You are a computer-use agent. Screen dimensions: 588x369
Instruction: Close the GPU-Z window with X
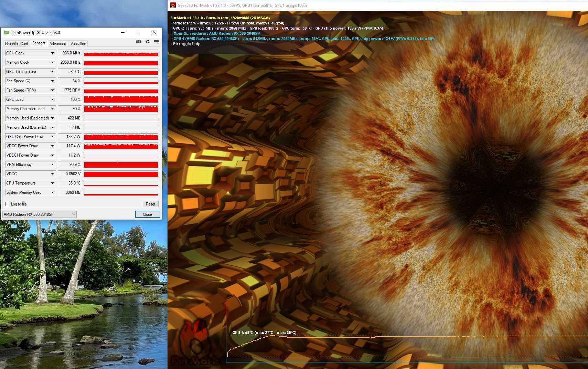point(154,32)
